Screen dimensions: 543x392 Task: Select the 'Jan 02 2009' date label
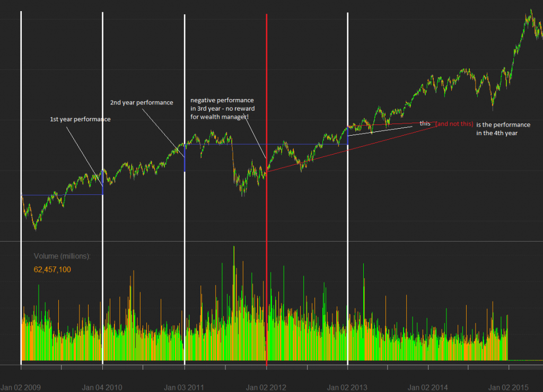coord(21,387)
